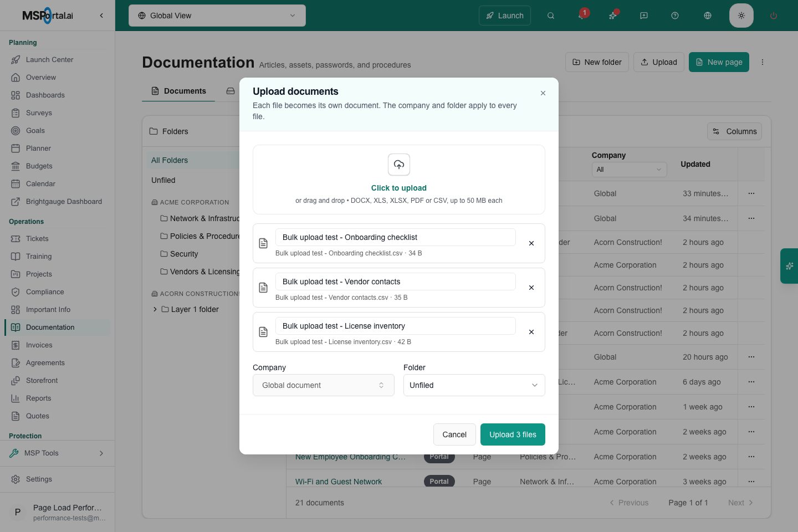Open the Folder Unfiled dropdown
798x532 pixels.
[474, 385]
